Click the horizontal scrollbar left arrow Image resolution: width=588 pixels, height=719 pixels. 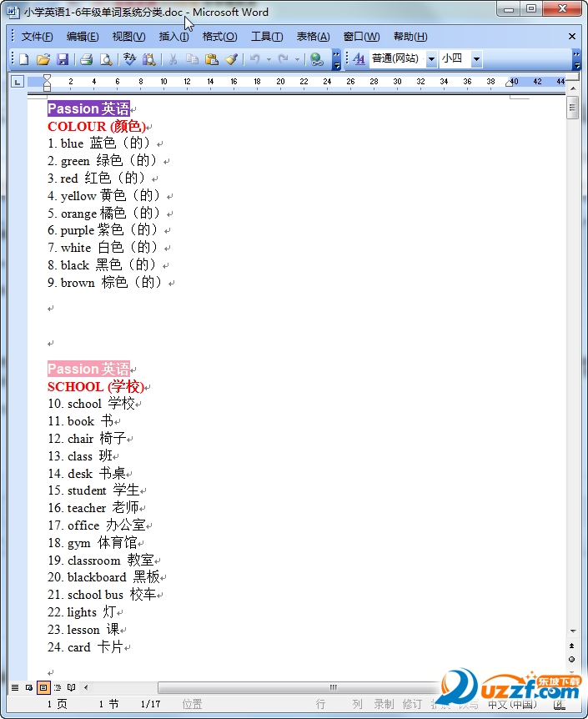[x=86, y=687]
